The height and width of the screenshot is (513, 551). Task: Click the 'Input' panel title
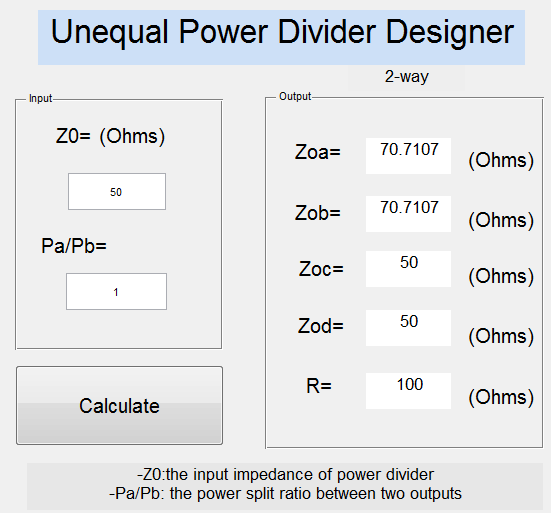(40, 98)
